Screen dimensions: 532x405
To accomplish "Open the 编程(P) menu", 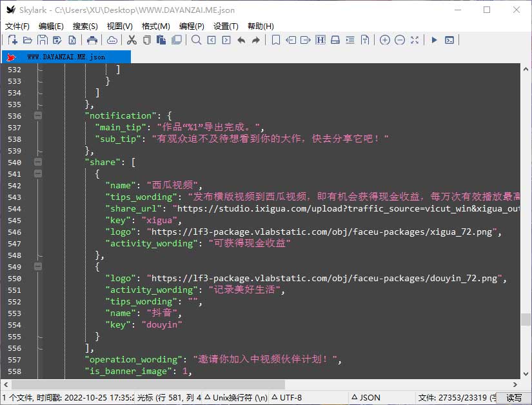I will [x=192, y=26].
